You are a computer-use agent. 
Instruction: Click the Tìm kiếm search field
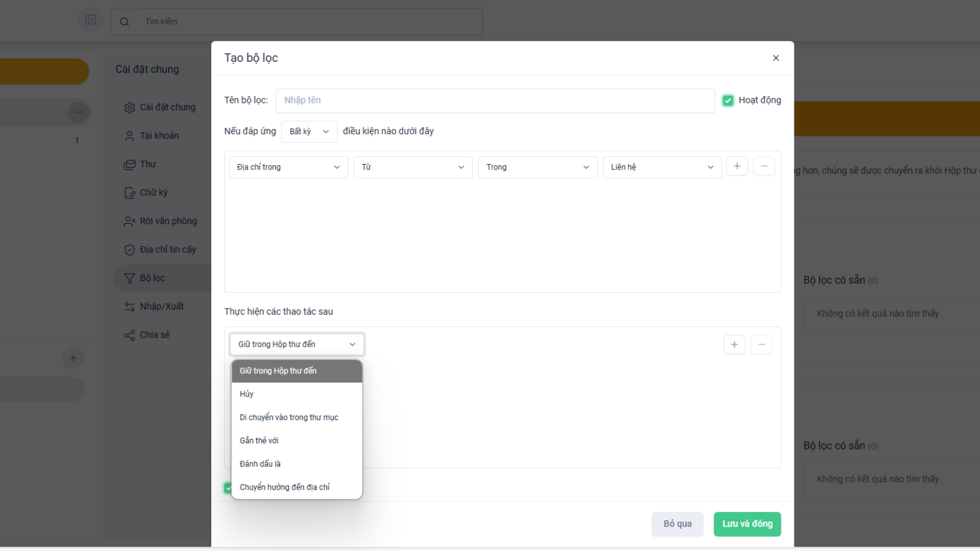coord(296,22)
